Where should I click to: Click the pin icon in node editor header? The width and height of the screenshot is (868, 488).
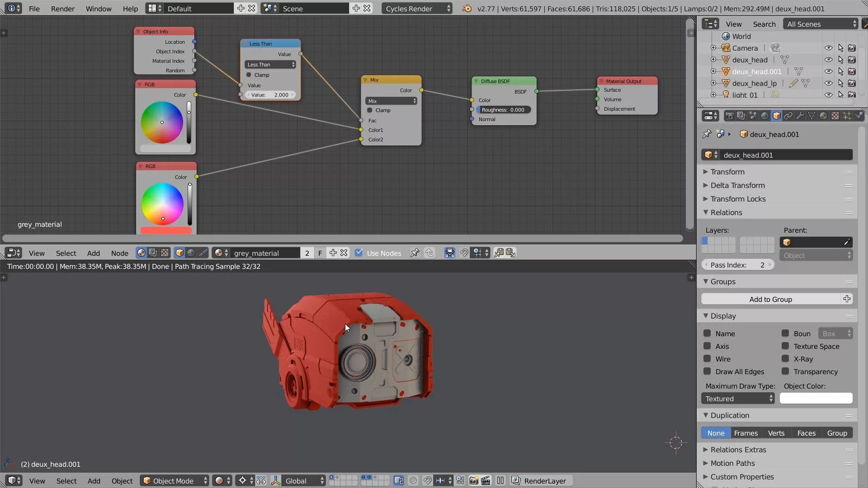point(415,253)
